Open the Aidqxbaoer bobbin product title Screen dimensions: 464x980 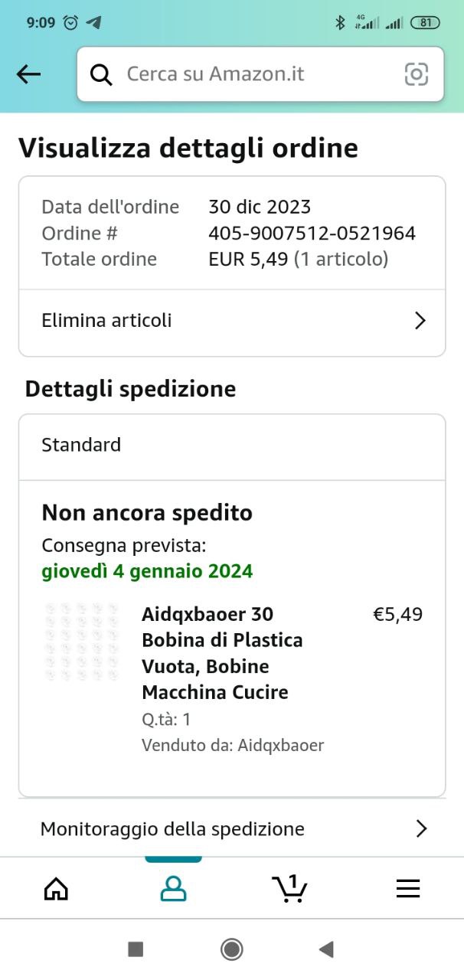222,653
